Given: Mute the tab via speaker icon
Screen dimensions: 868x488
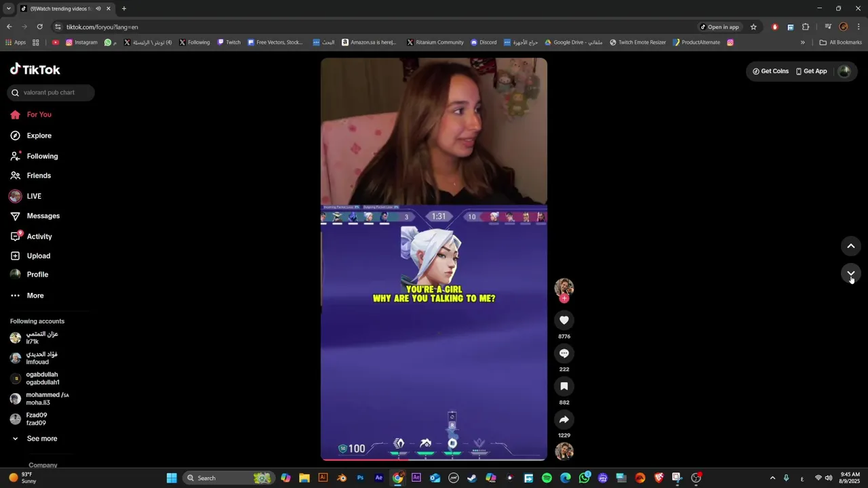Looking at the screenshot, I should coord(98,9).
